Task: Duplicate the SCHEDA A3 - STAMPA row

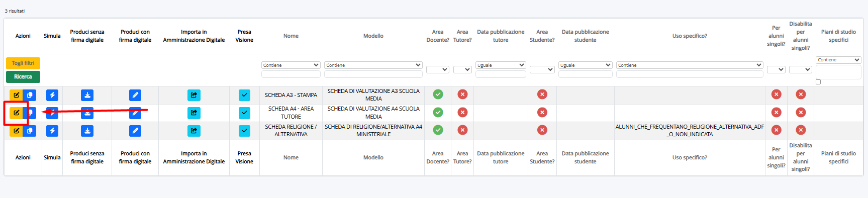Action: tap(30, 95)
